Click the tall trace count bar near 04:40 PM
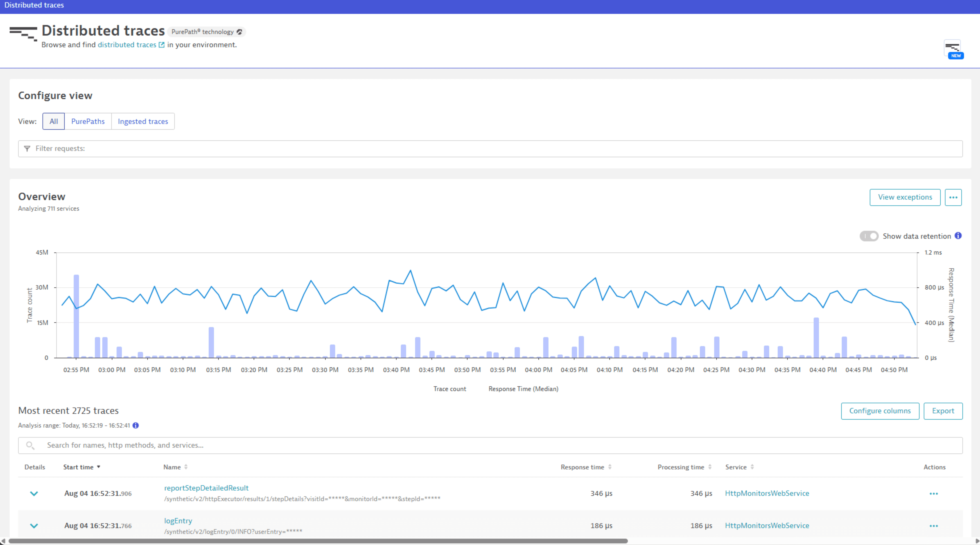The height and width of the screenshot is (545, 980). tap(816, 338)
